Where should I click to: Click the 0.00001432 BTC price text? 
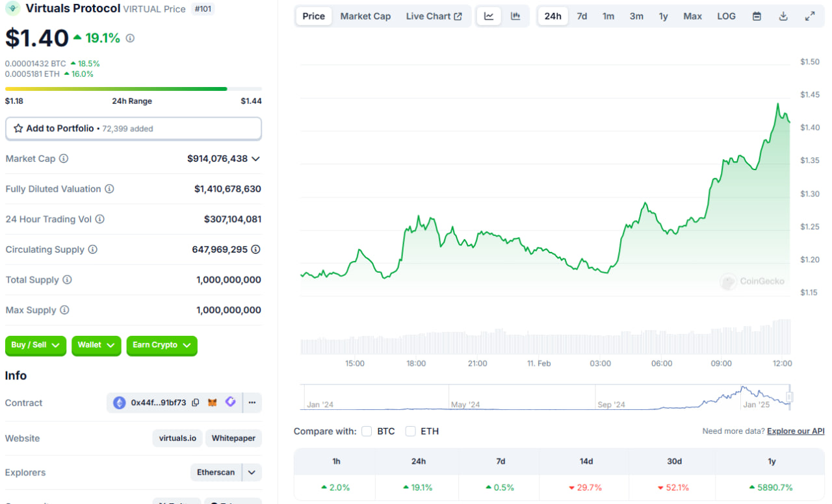click(35, 64)
